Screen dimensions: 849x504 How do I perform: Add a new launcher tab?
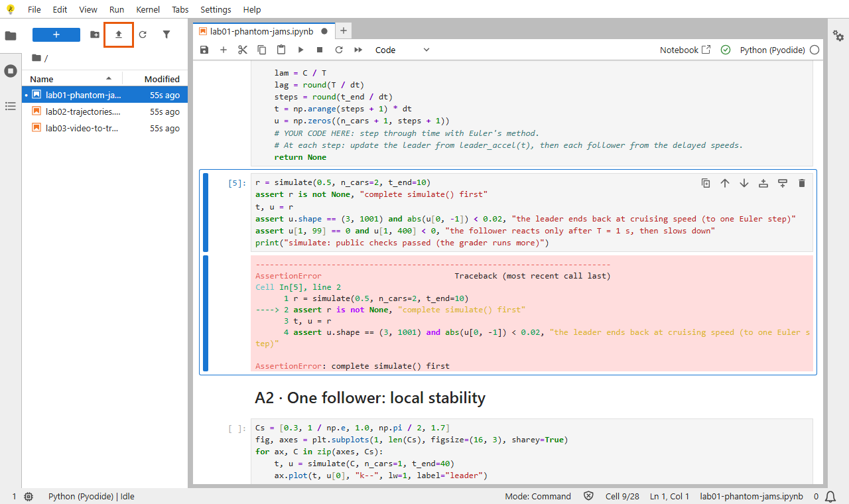[343, 31]
